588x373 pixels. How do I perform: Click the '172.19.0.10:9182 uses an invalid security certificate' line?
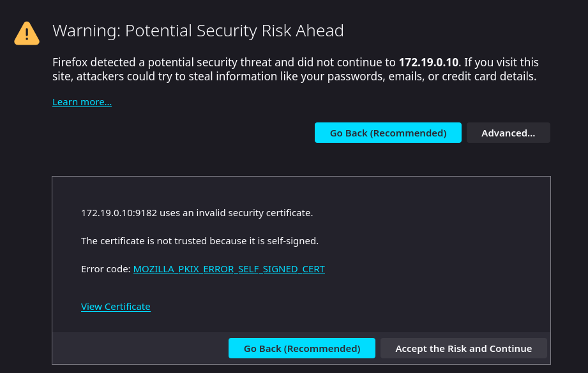197,212
